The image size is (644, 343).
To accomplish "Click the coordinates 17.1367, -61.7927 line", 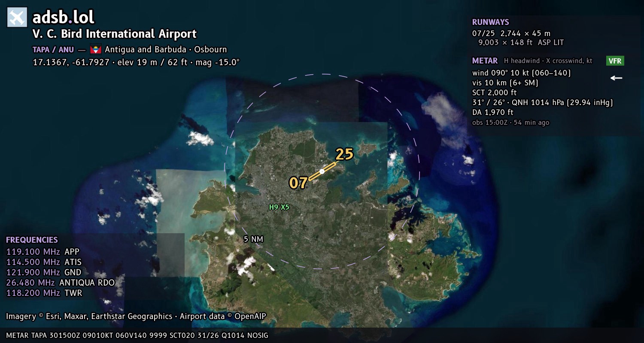I will (136, 62).
